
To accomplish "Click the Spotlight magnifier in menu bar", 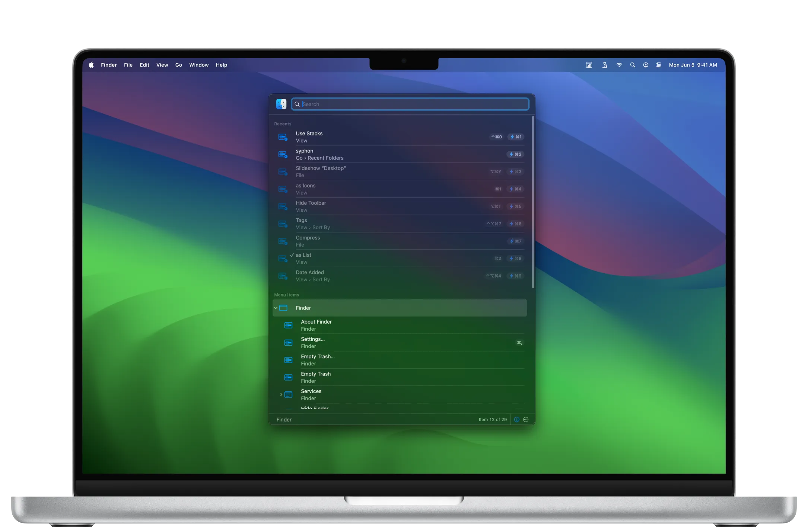I will click(x=632, y=65).
